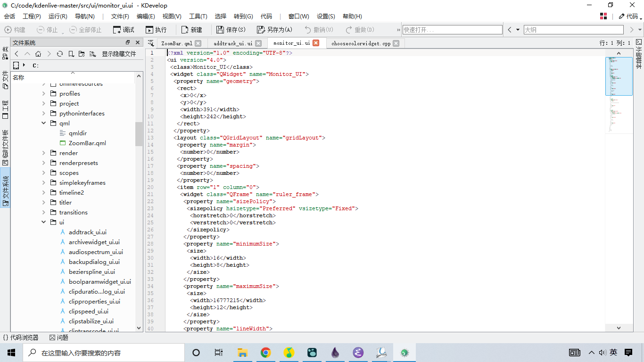Go to home folder in file browser
Image resolution: width=644 pixels, height=362 pixels.
coord(38,54)
